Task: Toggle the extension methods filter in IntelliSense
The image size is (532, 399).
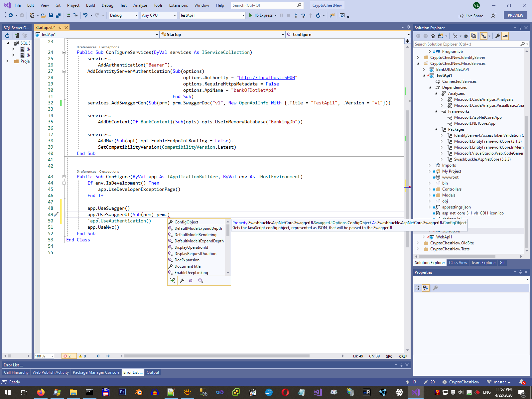Action: point(200,281)
